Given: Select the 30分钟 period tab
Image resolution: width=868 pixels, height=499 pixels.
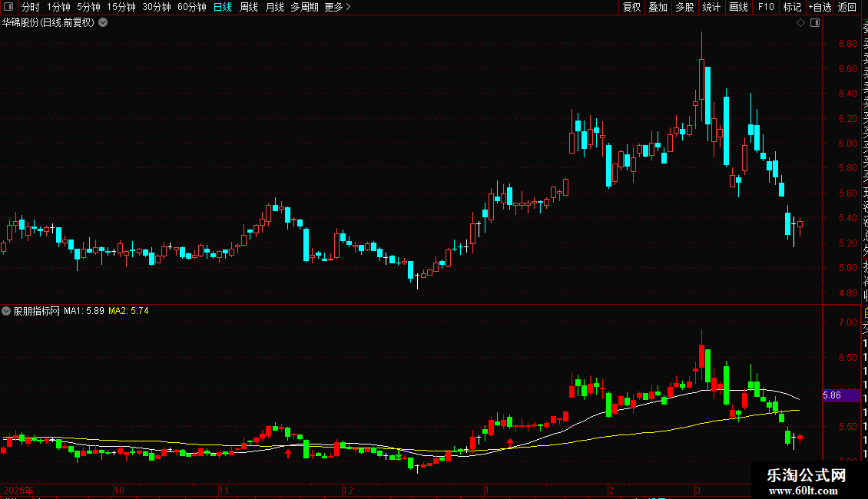Looking at the screenshot, I should [157, 7].
